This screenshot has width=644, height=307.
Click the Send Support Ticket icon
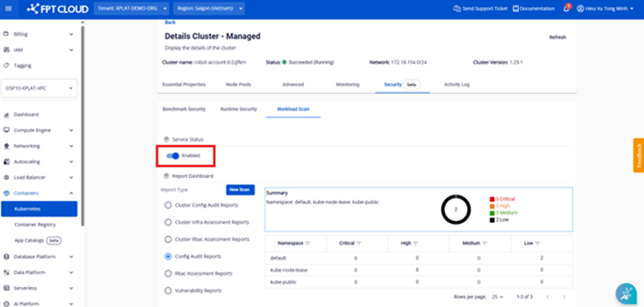(x=457, y=9)
